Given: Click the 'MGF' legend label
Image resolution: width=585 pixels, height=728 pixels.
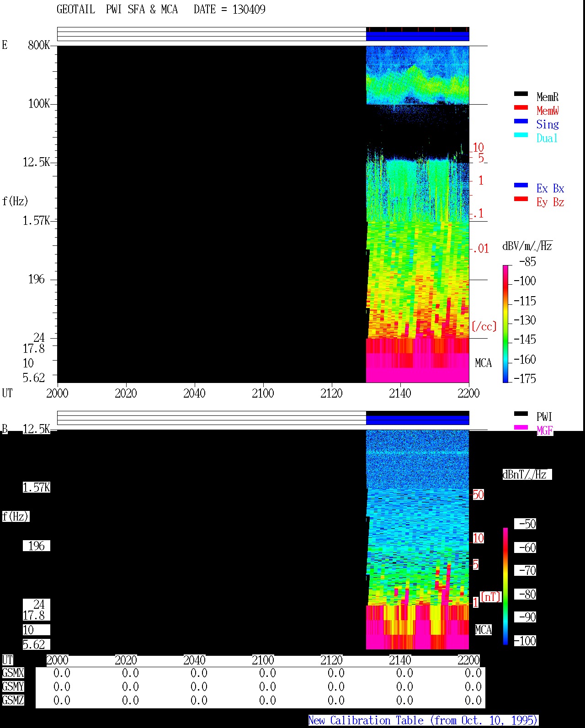Looking at the screenshot, I should (545, 430).
